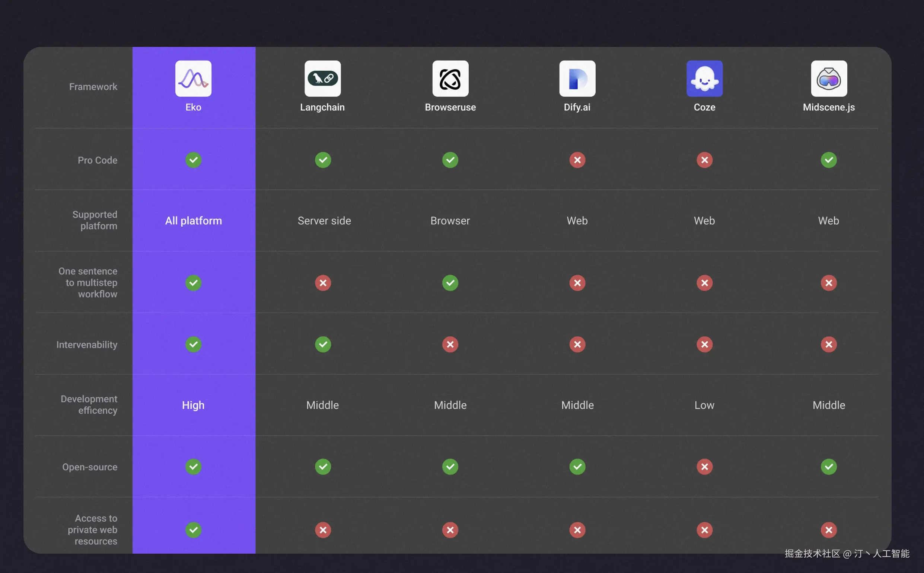This screenshot has height=573, width=924.
Task: Click the Browseruse logo icon
Action: [x=450, y=79]
